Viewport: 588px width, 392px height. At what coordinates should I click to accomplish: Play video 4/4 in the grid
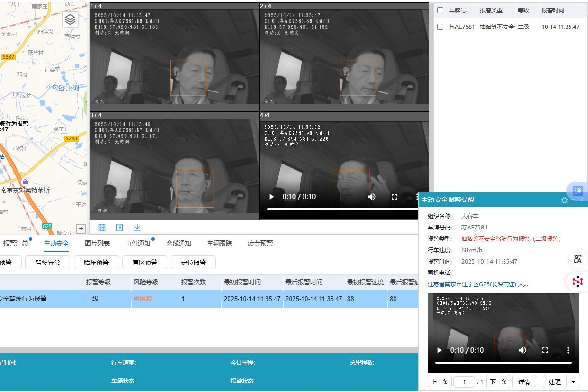point(271,197)
